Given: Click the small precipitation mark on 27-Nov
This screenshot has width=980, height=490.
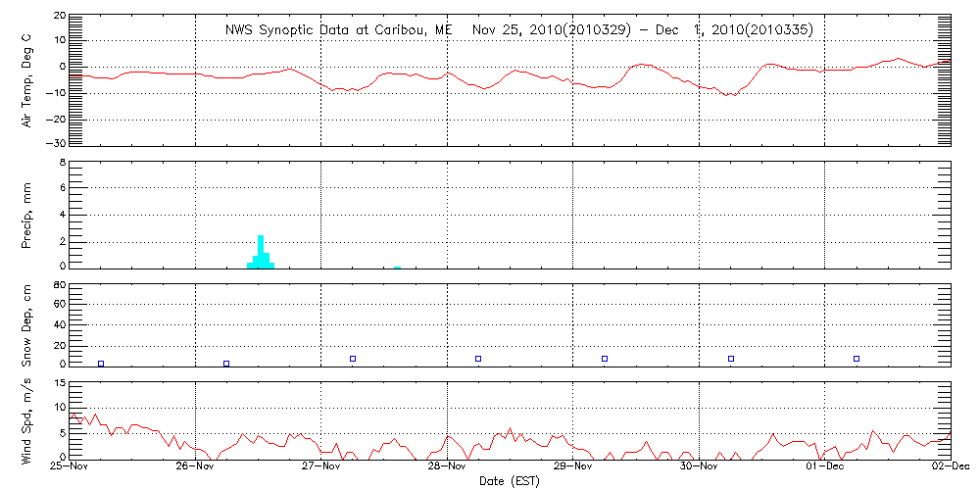Looking at the screenshot, I should pos(397,266).
